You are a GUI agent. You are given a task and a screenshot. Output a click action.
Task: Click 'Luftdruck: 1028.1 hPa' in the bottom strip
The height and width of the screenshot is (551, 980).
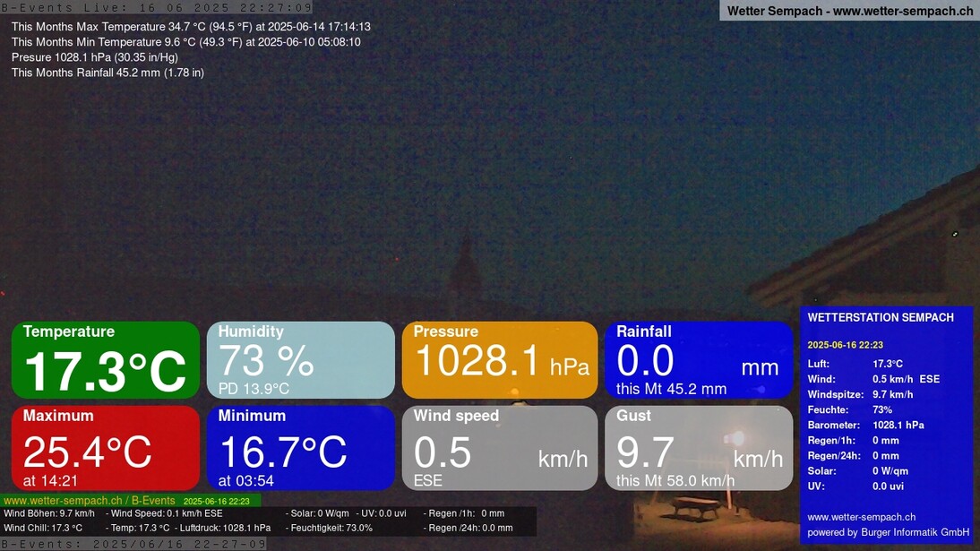[x=223, y=528]
